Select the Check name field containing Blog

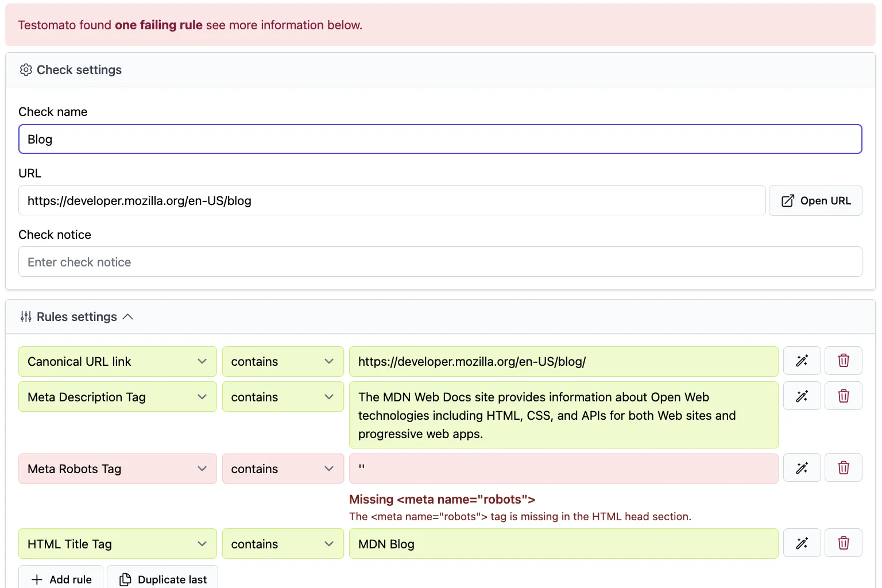440,139
